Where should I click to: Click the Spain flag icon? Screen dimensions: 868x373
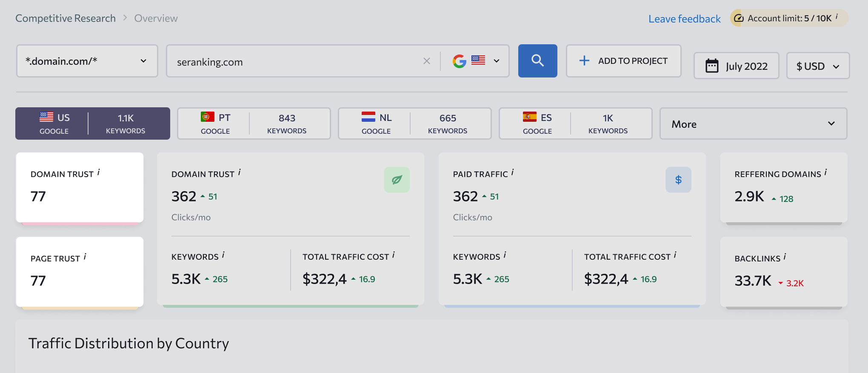pyautogui.click(x=530, y=117)
